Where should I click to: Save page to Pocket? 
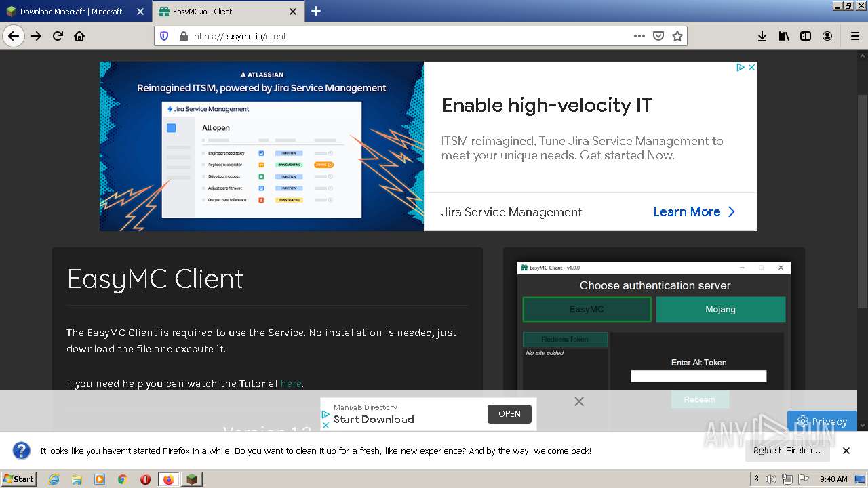coord(658,36)
